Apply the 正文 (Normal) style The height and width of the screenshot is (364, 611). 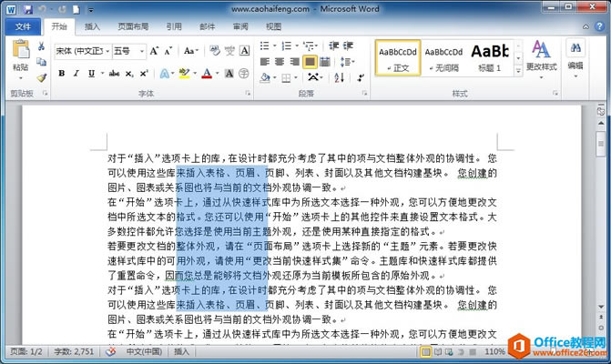coord(398,58)
